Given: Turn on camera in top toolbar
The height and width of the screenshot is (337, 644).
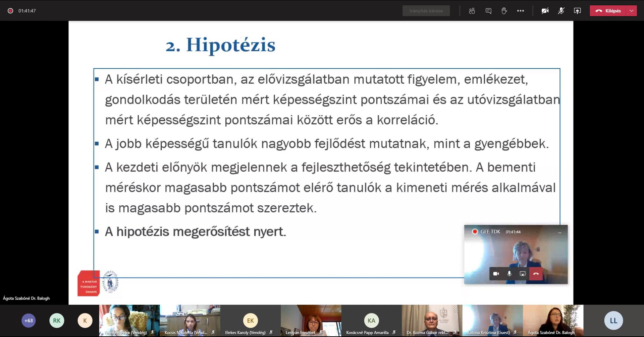Looking at the screenshot, I should 545,11.
